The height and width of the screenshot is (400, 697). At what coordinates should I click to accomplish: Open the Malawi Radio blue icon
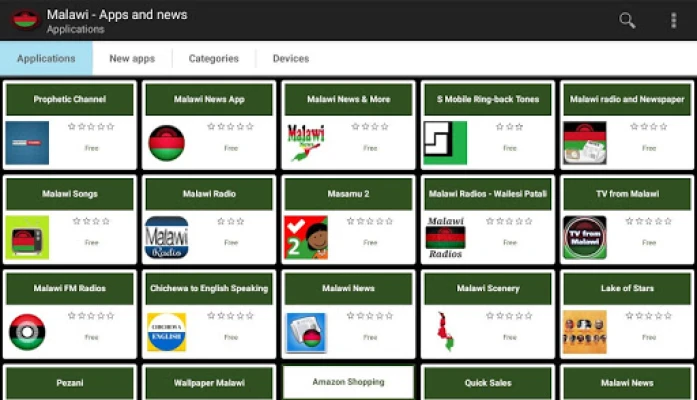point(167,237)
